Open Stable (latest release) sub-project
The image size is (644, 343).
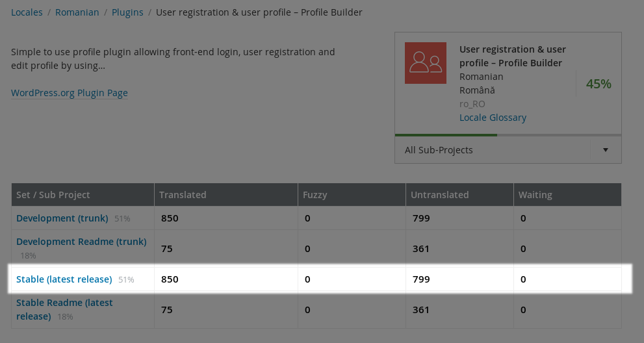coord(64,279)
